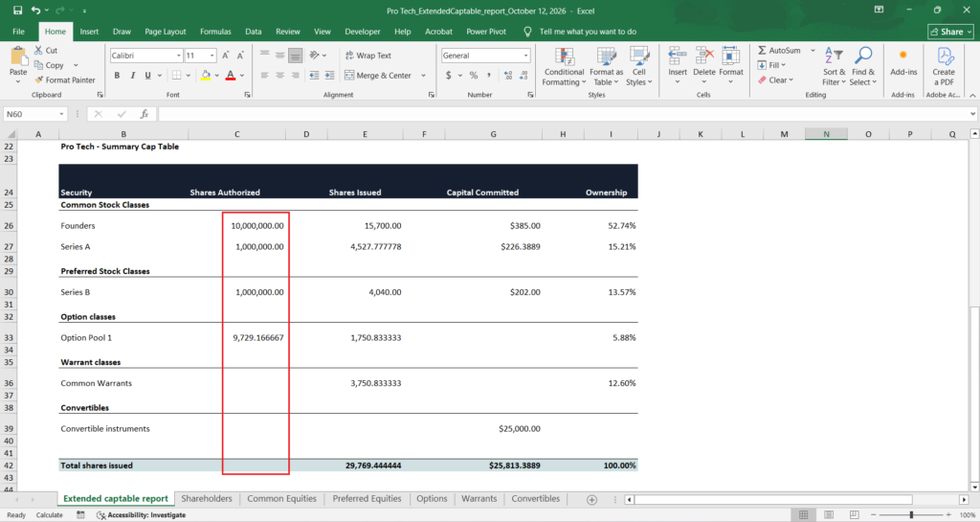
Task: Switch to the Insert ribbon tab
Action: (89, 32)
